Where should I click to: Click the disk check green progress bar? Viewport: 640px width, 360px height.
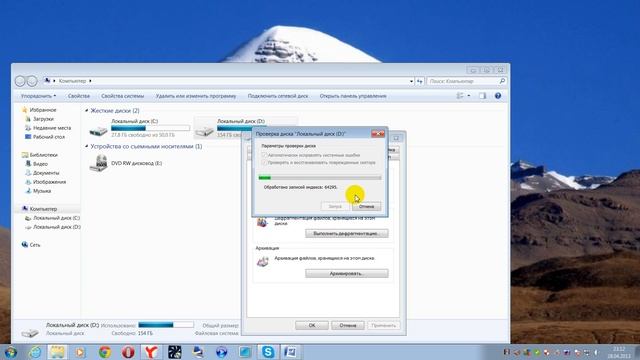coord(320,178)
